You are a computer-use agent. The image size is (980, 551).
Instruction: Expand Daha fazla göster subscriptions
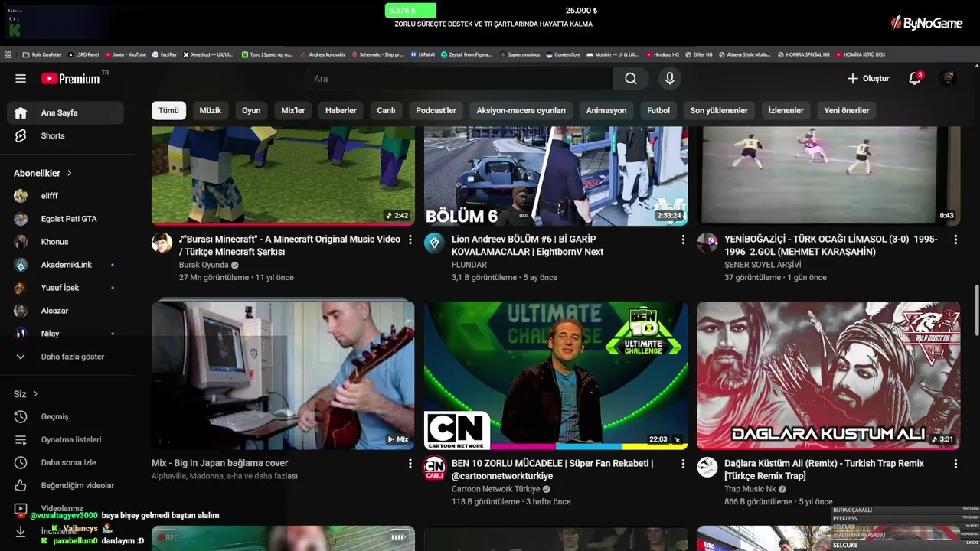click(x=65, y=357)
